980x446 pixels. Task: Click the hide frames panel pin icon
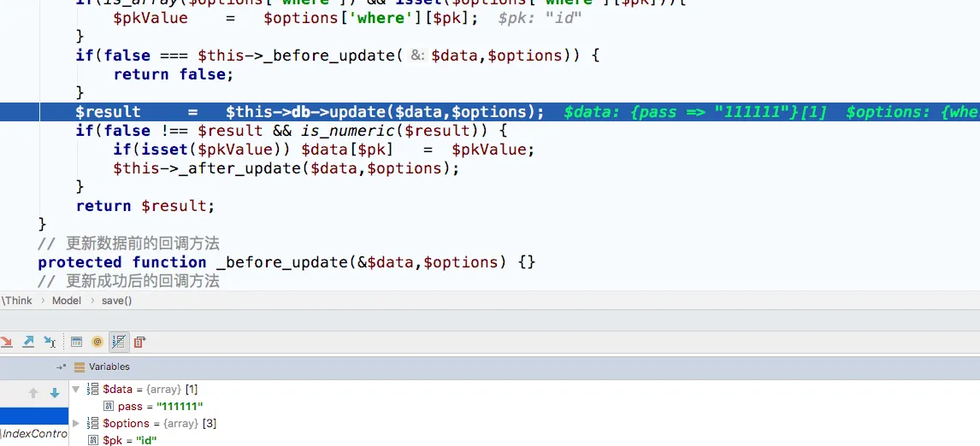(61, 367)
